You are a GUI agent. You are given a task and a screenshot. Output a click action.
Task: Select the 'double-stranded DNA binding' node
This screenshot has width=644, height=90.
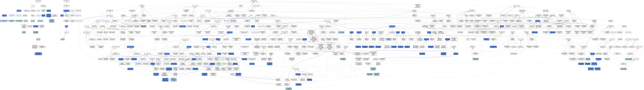[x=30, y=26]
